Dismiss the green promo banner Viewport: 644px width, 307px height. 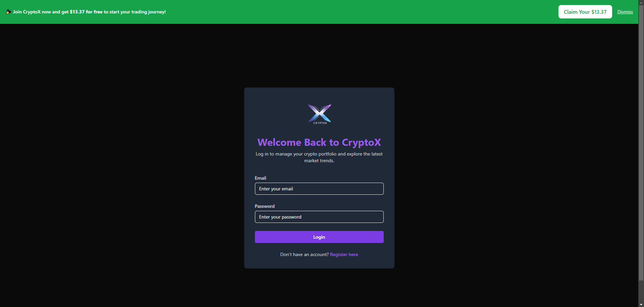[625, 12]
